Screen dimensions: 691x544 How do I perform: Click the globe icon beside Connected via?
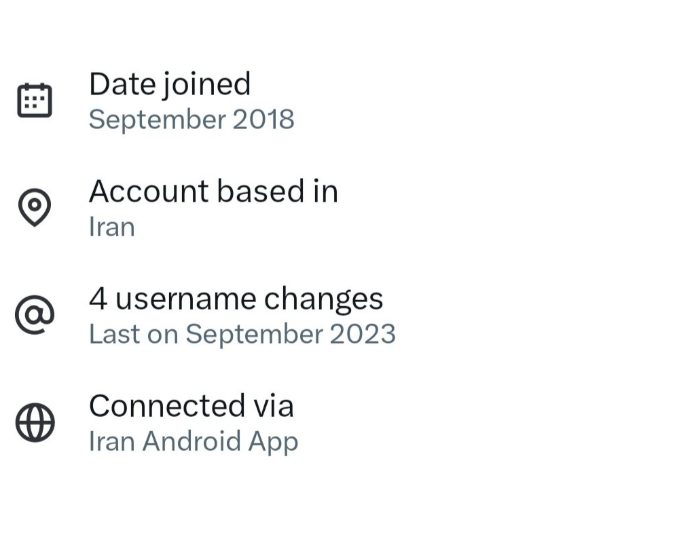(35, 422)
